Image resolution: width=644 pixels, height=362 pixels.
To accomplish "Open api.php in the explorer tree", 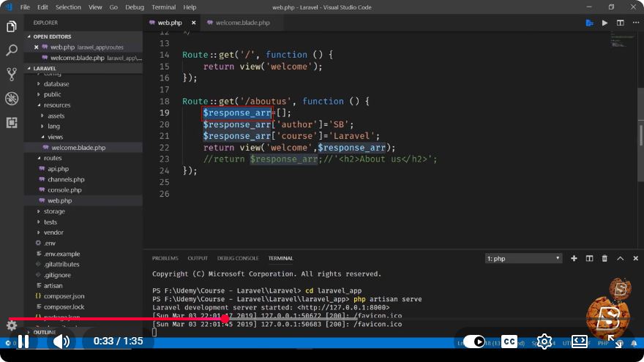I will 58,169.
